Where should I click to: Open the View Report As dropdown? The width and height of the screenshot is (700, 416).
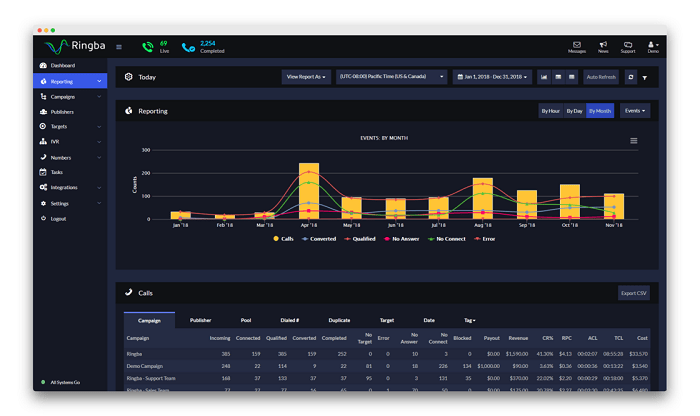[x=306, y=77]
